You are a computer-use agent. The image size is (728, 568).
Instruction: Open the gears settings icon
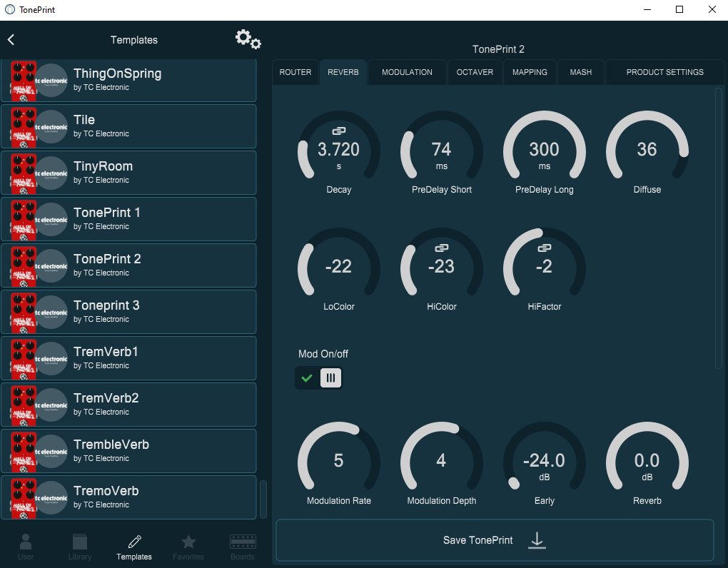pyautogui.click(x=248, y=39)
